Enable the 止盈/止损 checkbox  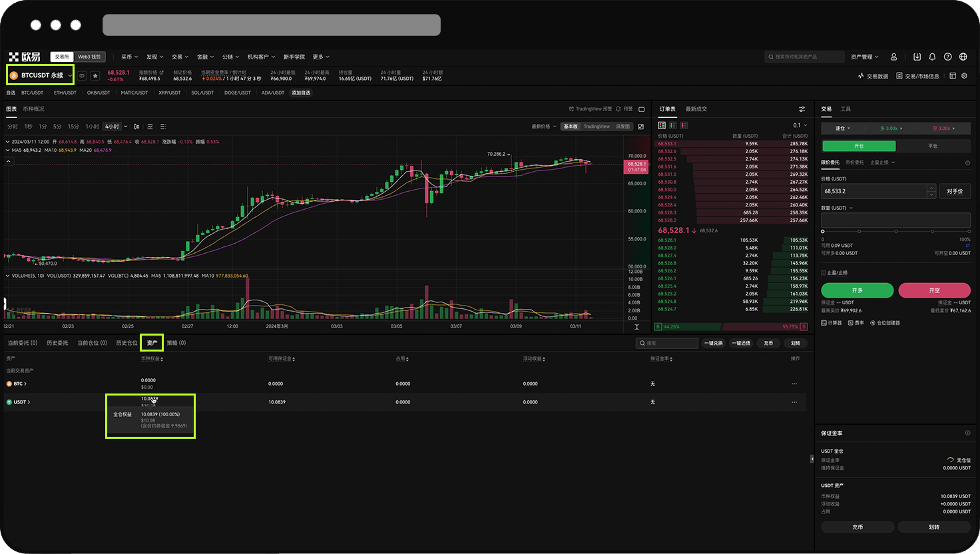click(x=824, y=273)
